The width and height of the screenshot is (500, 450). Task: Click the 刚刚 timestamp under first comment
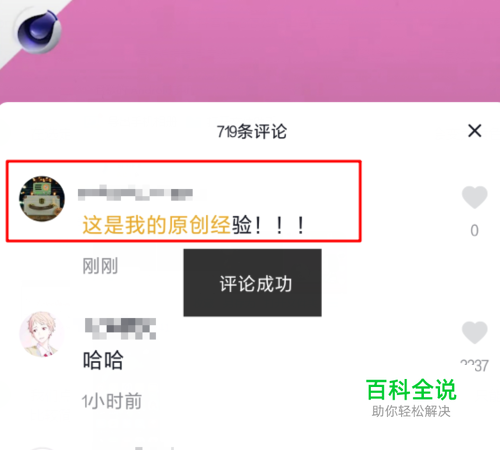tap(100, 266)
